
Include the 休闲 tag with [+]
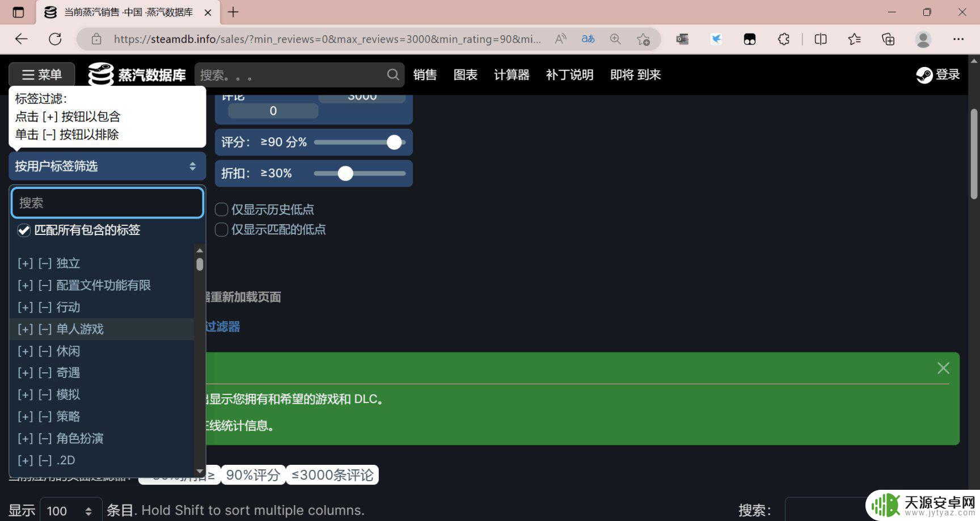pos(25,351)
